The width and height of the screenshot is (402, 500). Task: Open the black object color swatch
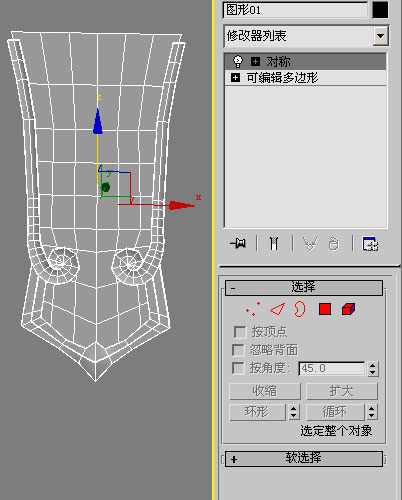(x=380, y=10)
